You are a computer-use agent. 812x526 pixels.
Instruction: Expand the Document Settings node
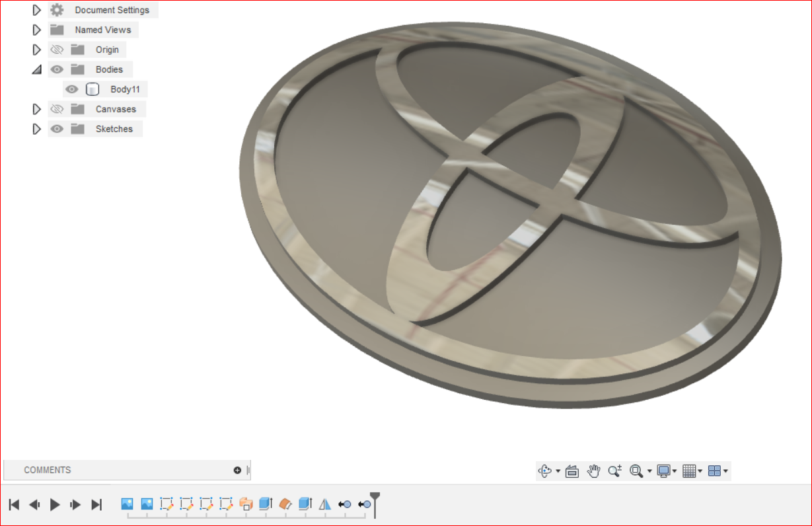point(37,9)
